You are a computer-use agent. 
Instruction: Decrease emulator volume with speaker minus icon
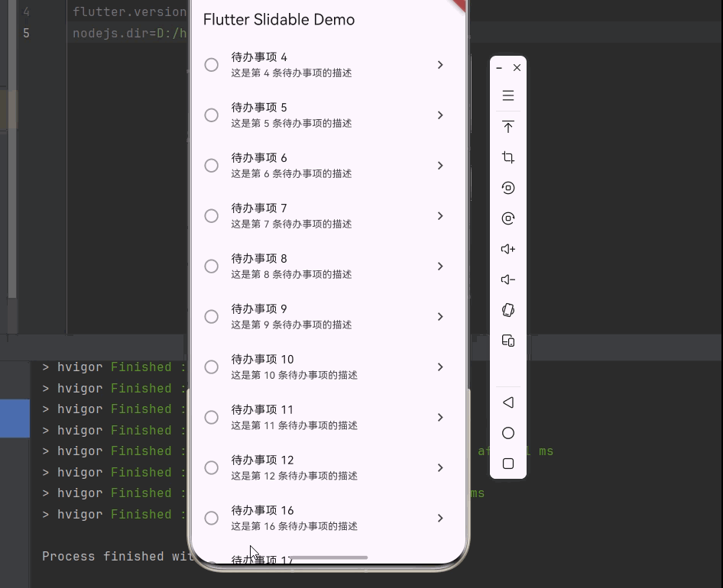coord(508,279)
